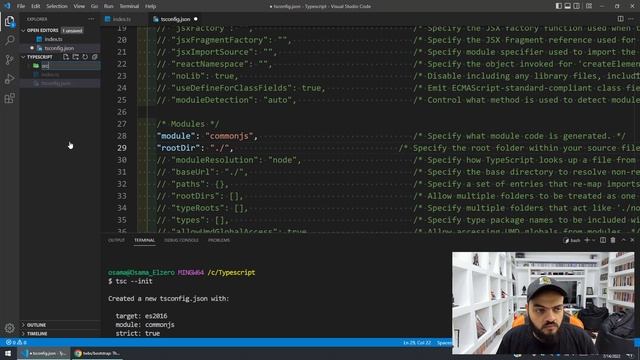Image resolution: width=640 pixels, height=360 pixels.
Task: Click Ln 29, Col 22 cursor position
Action: click(x=417, y=342)
